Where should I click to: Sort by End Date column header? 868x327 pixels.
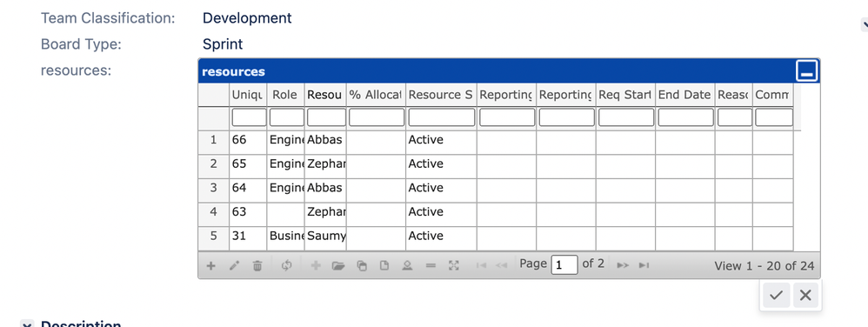click(684, 95)
